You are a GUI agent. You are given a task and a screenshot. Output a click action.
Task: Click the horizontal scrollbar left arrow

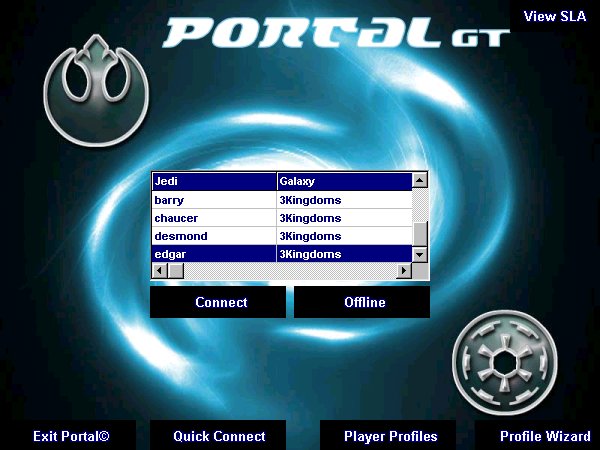(x=158, y=271)
